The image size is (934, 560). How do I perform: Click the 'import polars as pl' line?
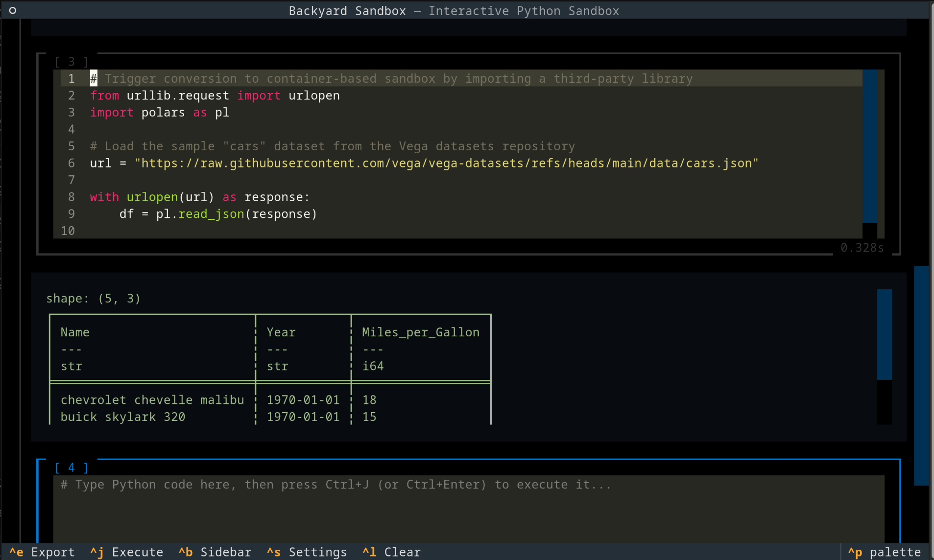159,113
